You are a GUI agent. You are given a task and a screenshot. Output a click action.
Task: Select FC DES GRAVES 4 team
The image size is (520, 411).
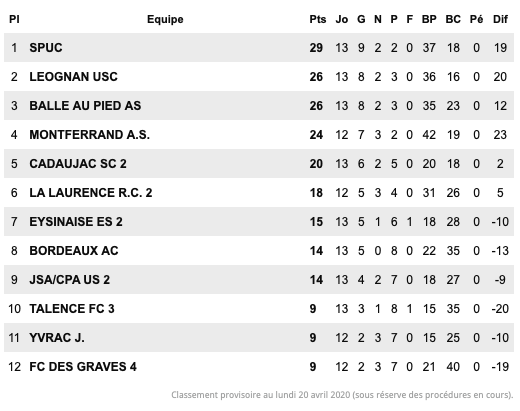(83, 367)
